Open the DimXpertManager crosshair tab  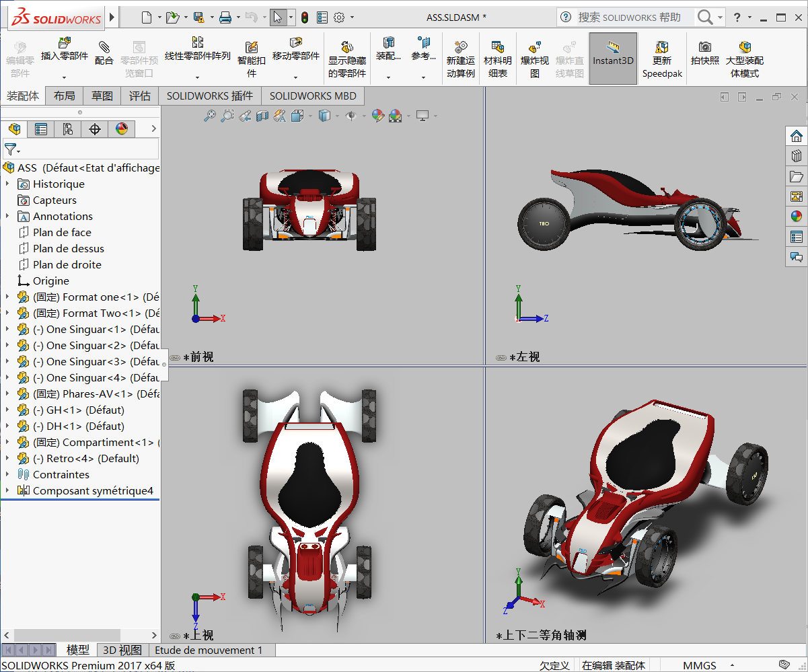point(95,129)
